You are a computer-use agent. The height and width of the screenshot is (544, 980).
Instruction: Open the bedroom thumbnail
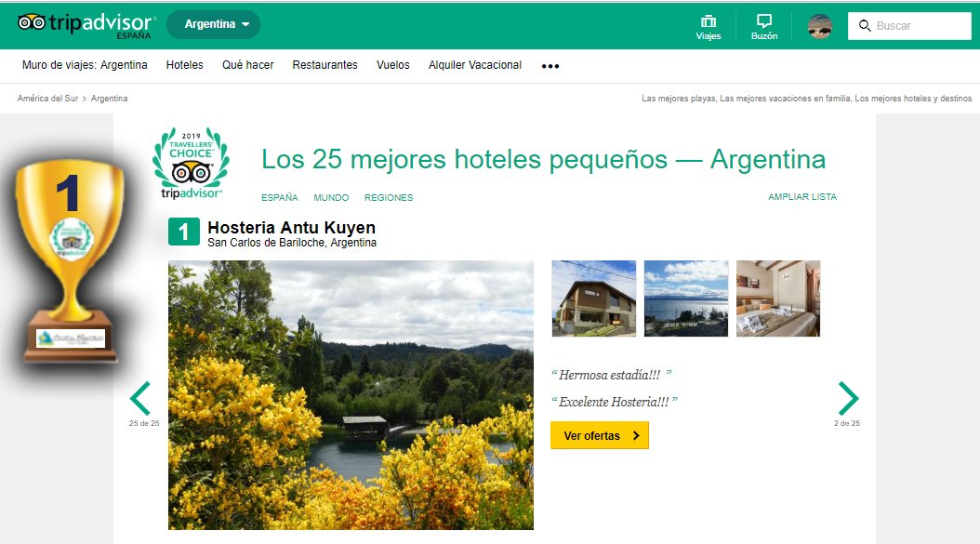click(778, 299)
